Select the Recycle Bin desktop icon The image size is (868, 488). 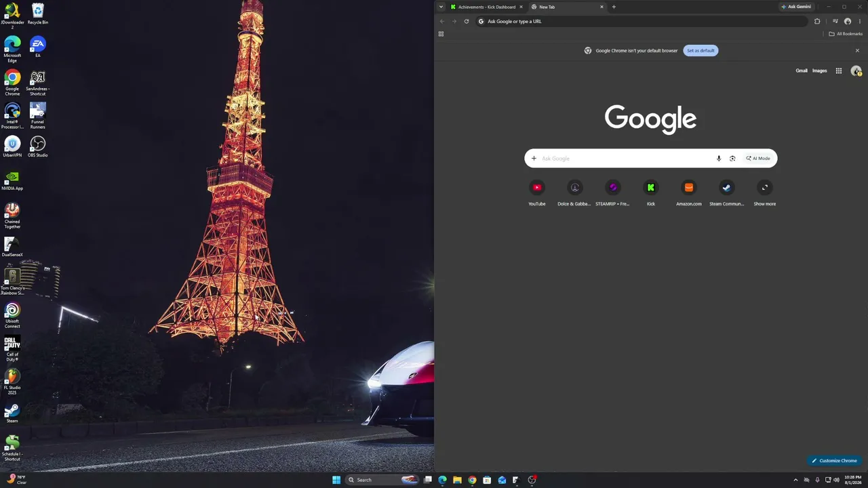(38, 14)
